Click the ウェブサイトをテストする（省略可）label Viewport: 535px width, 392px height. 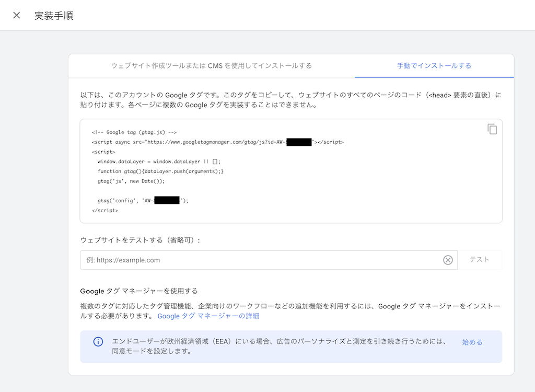140,240
